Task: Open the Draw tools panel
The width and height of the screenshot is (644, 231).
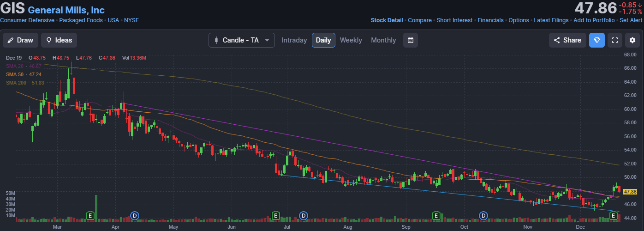Action: point(21,40)
